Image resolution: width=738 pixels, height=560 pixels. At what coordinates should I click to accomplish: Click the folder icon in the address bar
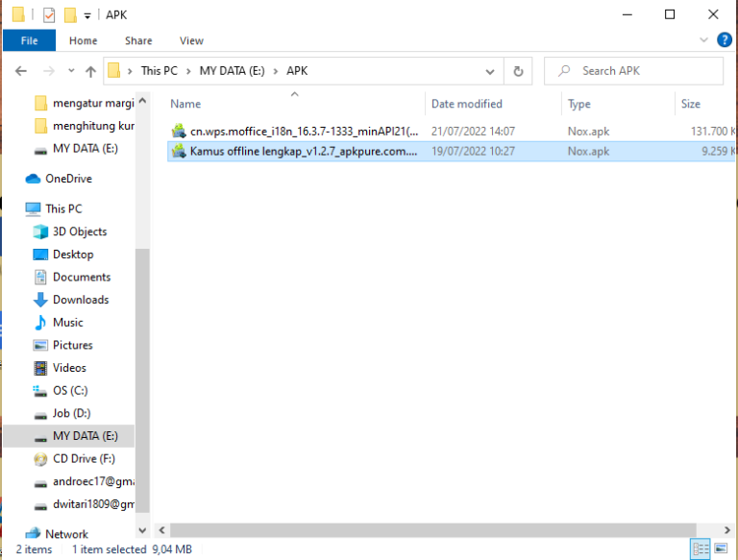113,71
